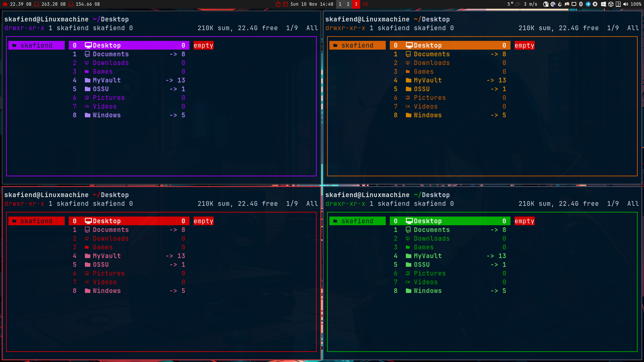The image size is (644, 362).
Task: Click the Bluetooth icon in the tray
Action: (581, 4)
